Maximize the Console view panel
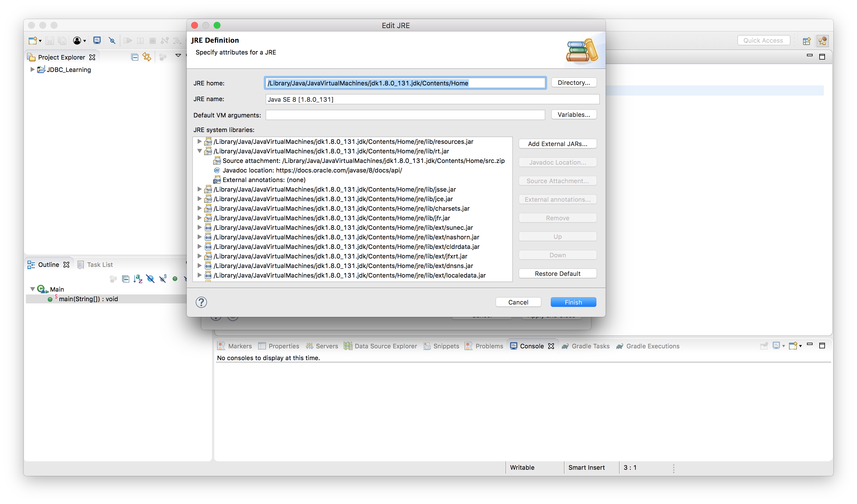This screenshot has height=504, width=857. click(x=822, y=346)
